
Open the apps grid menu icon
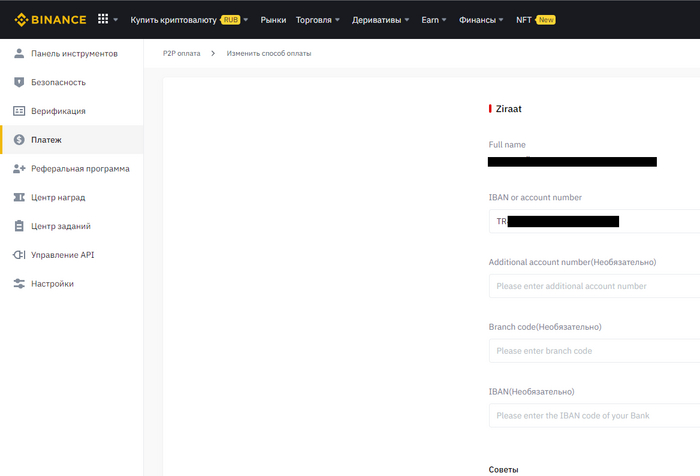coord(103,19)
